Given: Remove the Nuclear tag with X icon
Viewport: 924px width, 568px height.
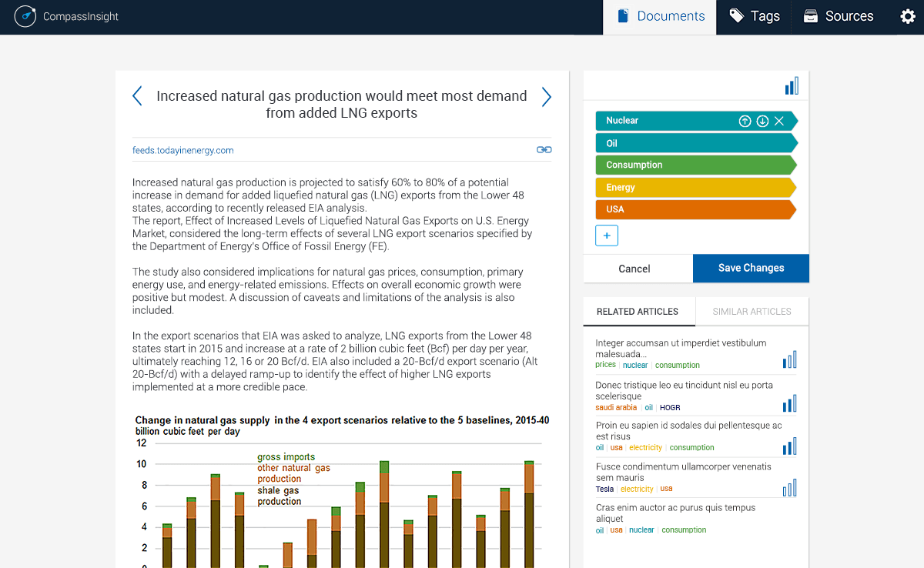Looking at the screenshot, I should coord(779,121).
